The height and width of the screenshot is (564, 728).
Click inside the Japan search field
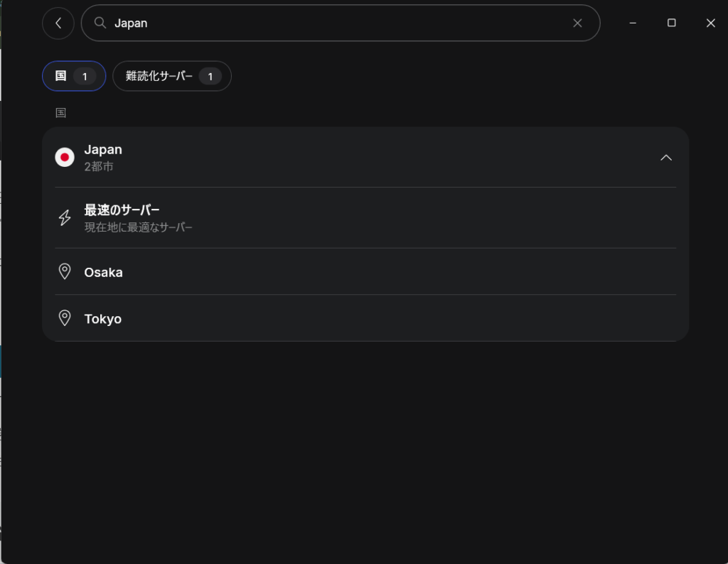click(341, 23)
